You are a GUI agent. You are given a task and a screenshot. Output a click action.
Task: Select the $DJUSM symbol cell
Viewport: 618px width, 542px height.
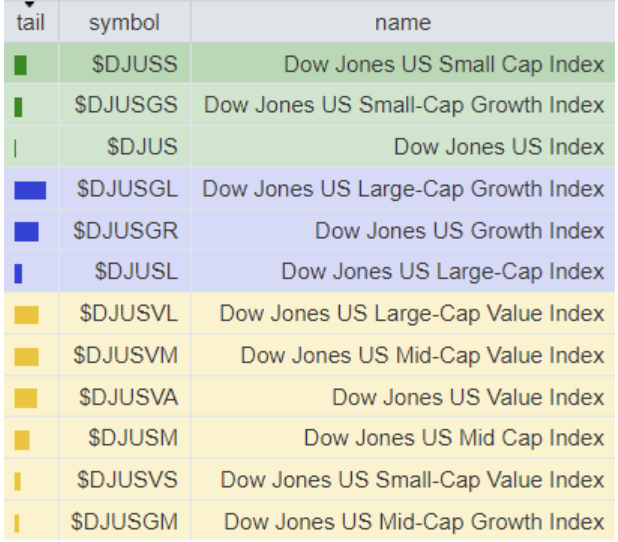point(133,439)
